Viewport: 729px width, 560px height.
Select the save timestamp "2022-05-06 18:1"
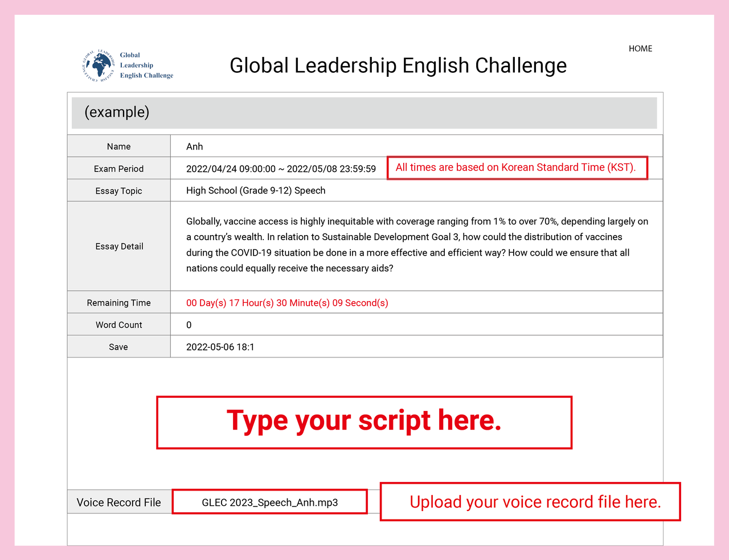pyautogui.click(x=220, y=347)
